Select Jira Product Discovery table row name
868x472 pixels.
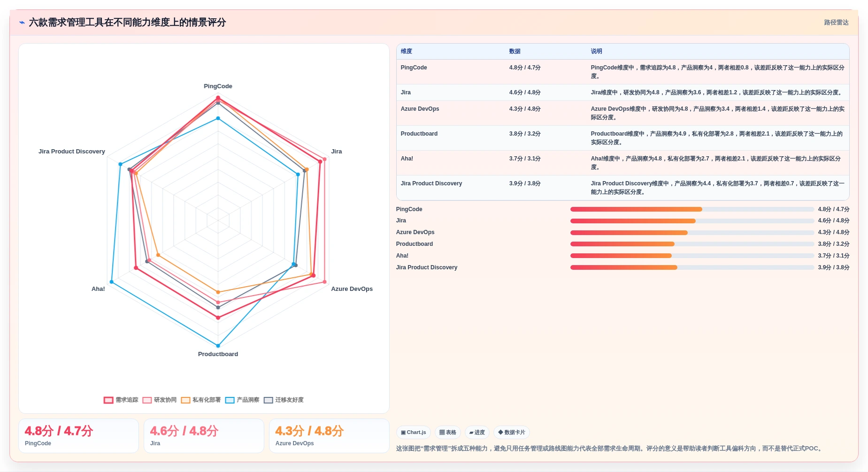pyautogui.click(x=431, y=183)
